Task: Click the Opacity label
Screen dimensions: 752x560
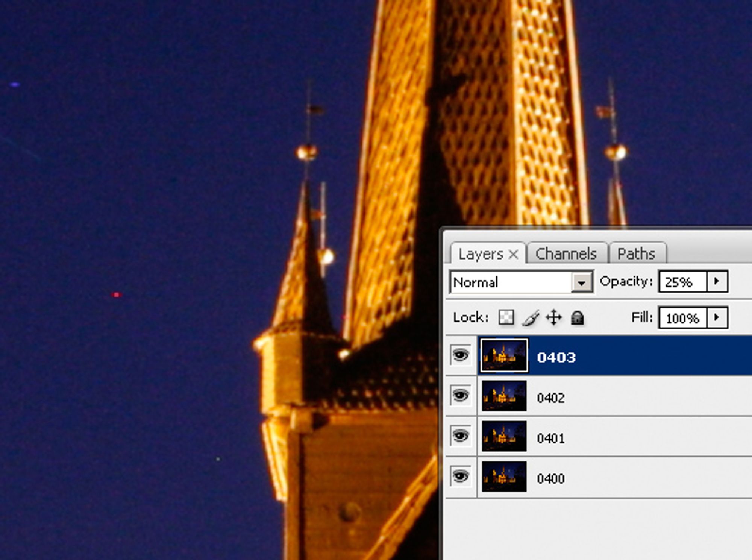Action: pyautogui.click(x=626, y=282)
